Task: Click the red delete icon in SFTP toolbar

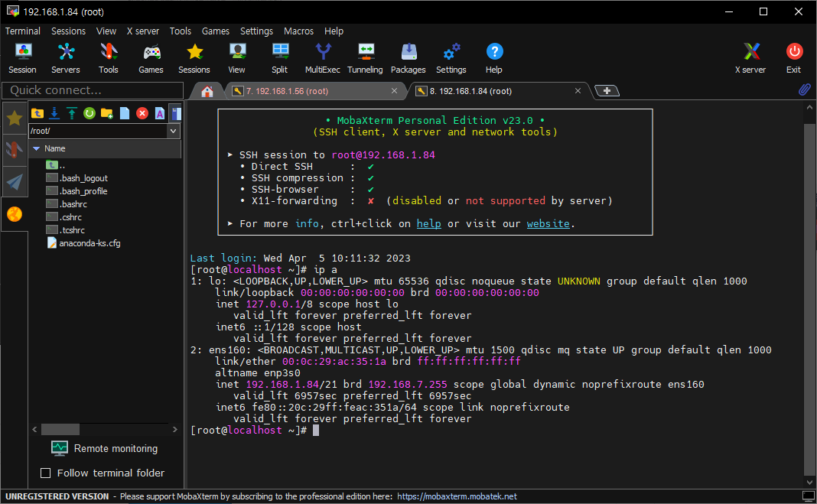Action: click(142, 113)
